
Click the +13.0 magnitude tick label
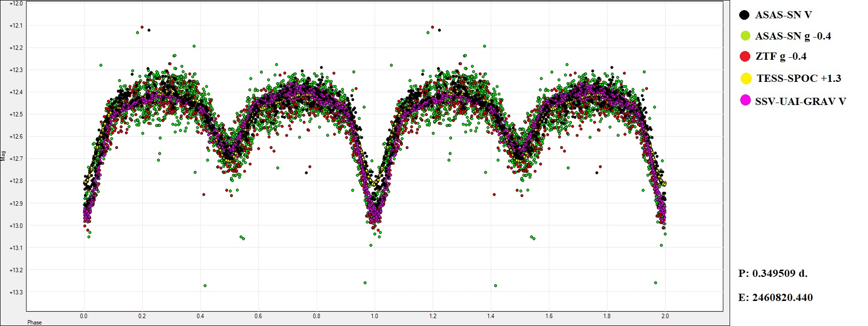pyautogui.click(x=16, y=226)
